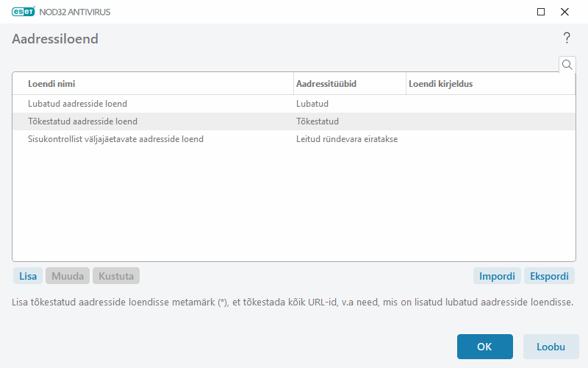
Task: Click the Lisa button to add a list
Action: (x=28, y=276)
